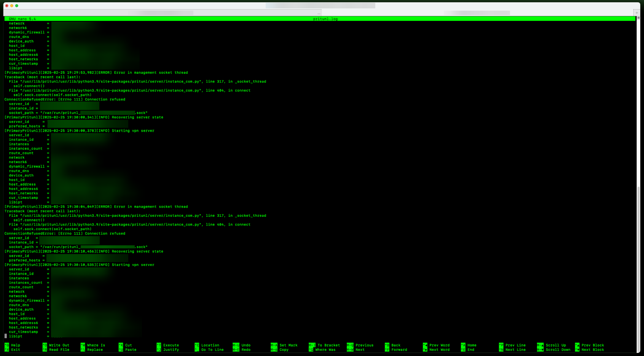Select the ^R Read File shortcut
The height and width of the screenshot is (356, 644).
click(x=56, y=350)
